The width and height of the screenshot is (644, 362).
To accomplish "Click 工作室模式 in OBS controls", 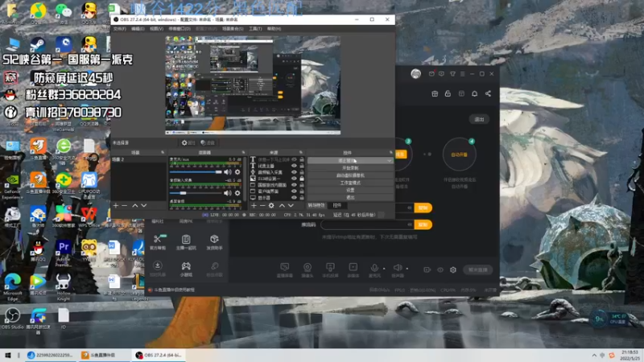I will [350, 183].
